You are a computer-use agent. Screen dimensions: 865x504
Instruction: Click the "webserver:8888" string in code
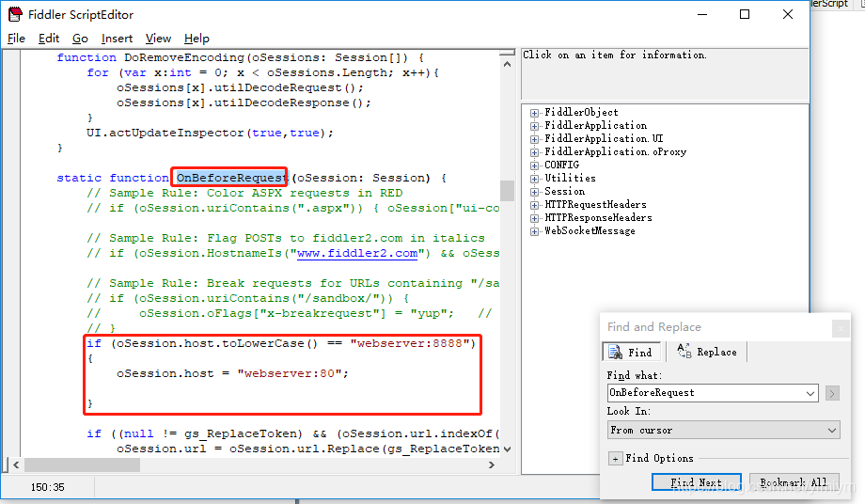coord(409,343)
